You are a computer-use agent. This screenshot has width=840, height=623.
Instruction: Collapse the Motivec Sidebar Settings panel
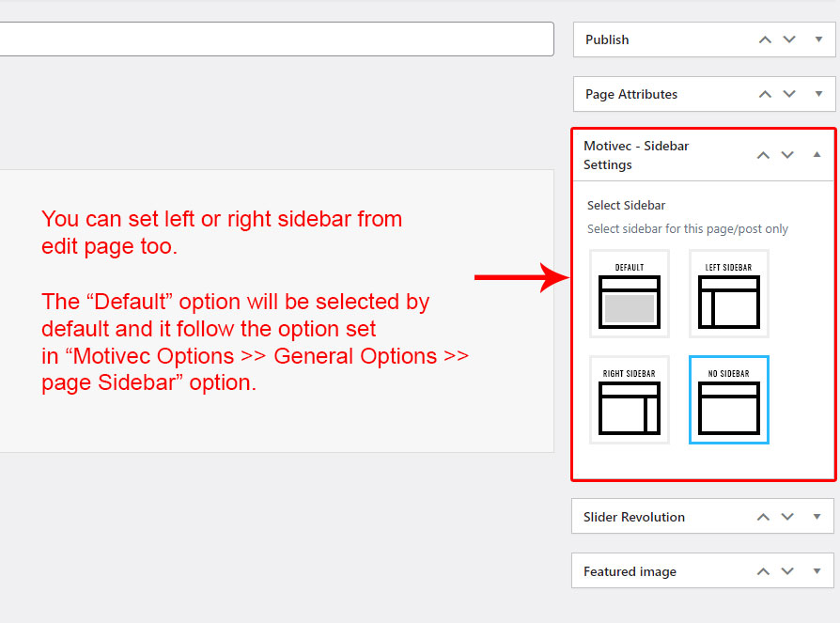(x=817, y=155)
